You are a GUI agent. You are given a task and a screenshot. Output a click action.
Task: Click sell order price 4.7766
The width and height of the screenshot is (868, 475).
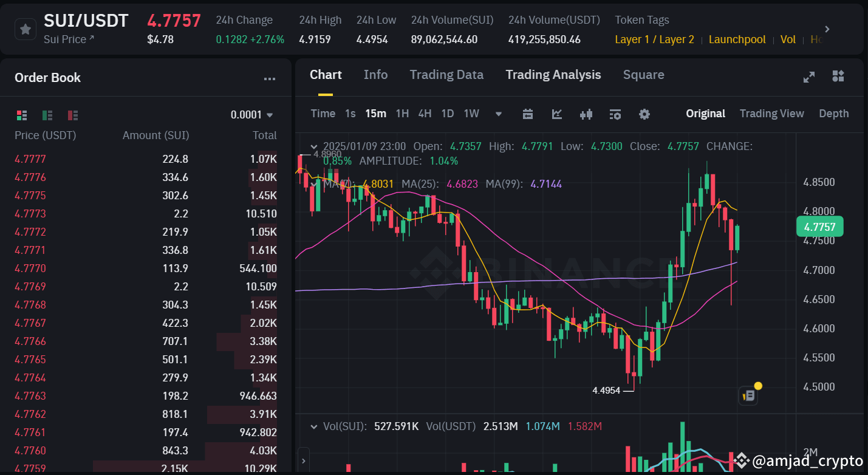(x=30, y=341)
